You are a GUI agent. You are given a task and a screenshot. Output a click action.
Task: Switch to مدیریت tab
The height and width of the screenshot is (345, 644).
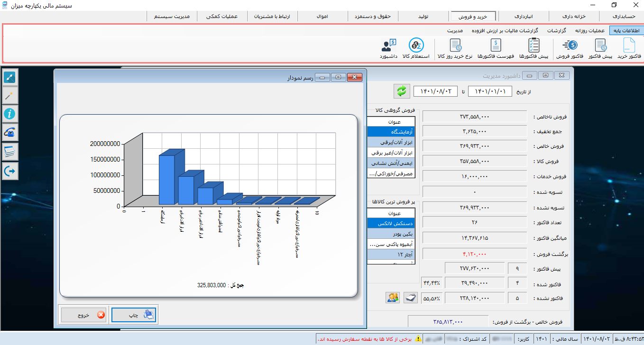pyautogui.click(x=455, y=30)
